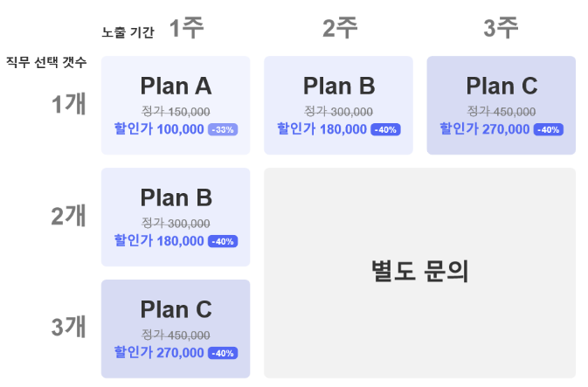Screen dimensions: 588x387
Task: Click -40% badge on 3주 column Plan C
Action: 548,129
